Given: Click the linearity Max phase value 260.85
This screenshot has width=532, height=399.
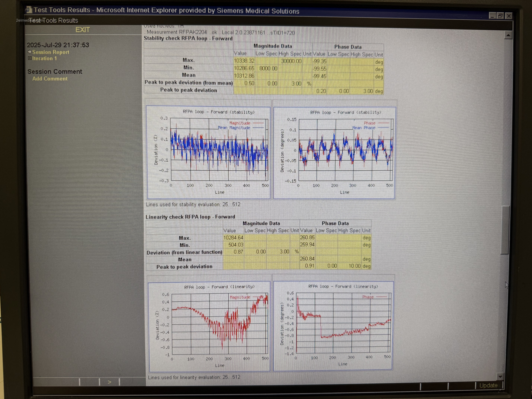Looking at the screenshot, I should pyautogui.click(x=307, y=237).
